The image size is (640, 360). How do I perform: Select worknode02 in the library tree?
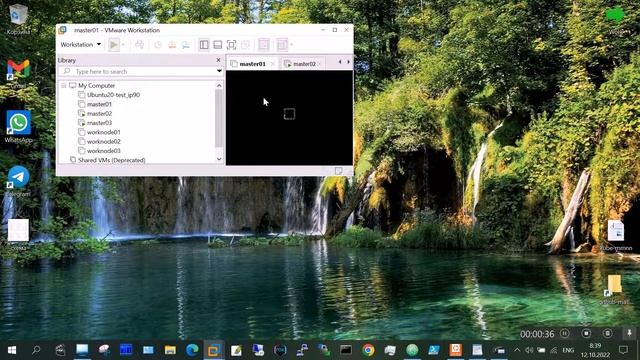pos(103,142)
